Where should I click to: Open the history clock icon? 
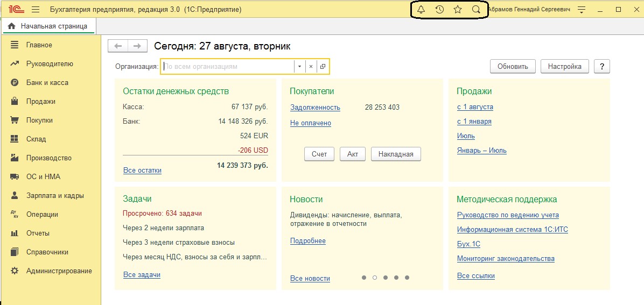coord(439,10)
